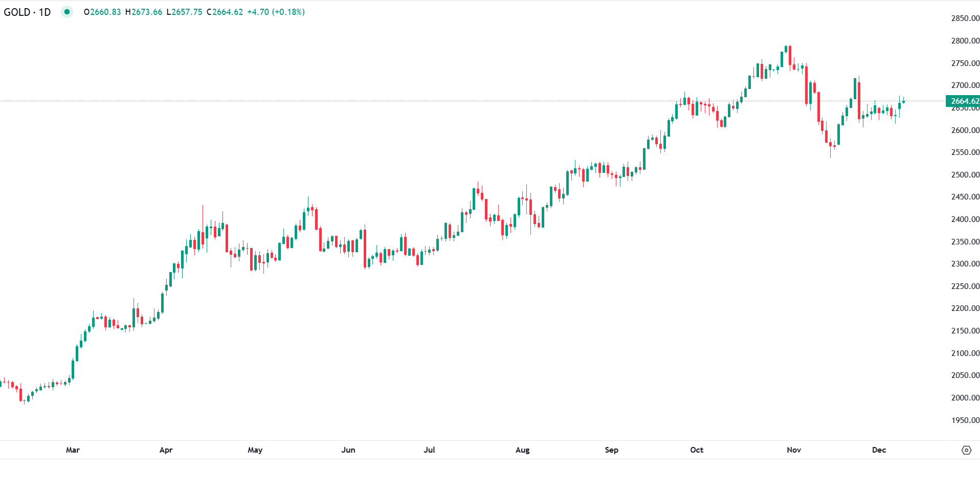Image resolution: width=980 pixels, height=492 pixels.
Task: Open chart settings hexagon gear icon
Action: 966,450
